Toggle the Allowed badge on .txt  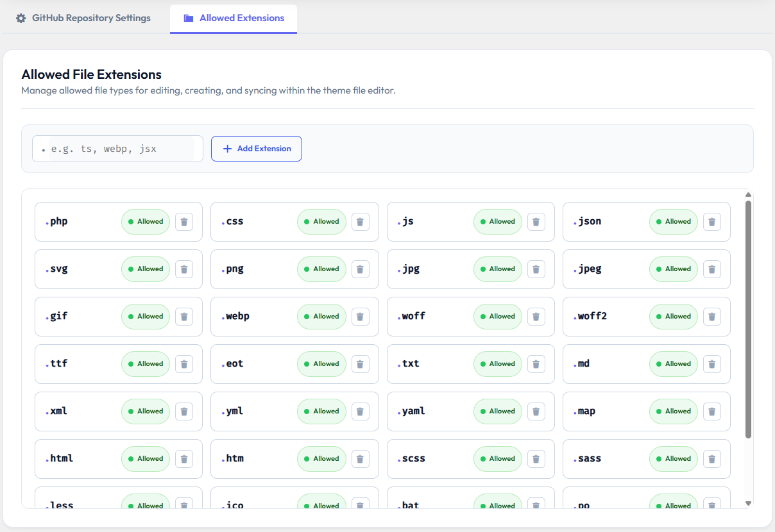click(498, 364)
